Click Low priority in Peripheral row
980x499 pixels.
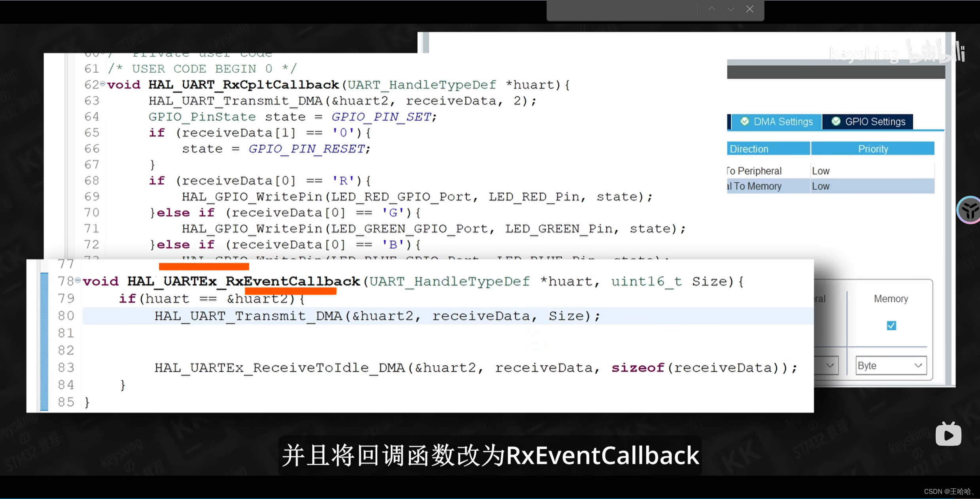click(821, 171)
